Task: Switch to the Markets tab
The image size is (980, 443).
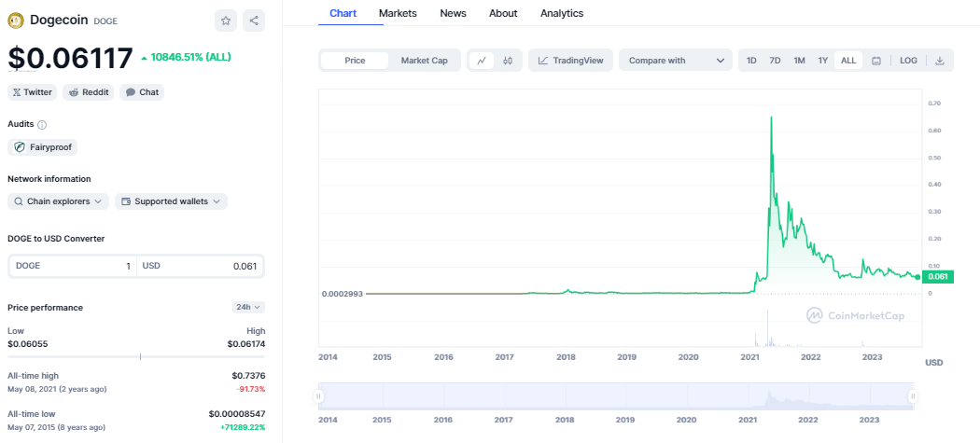Action: pos(398,13)
